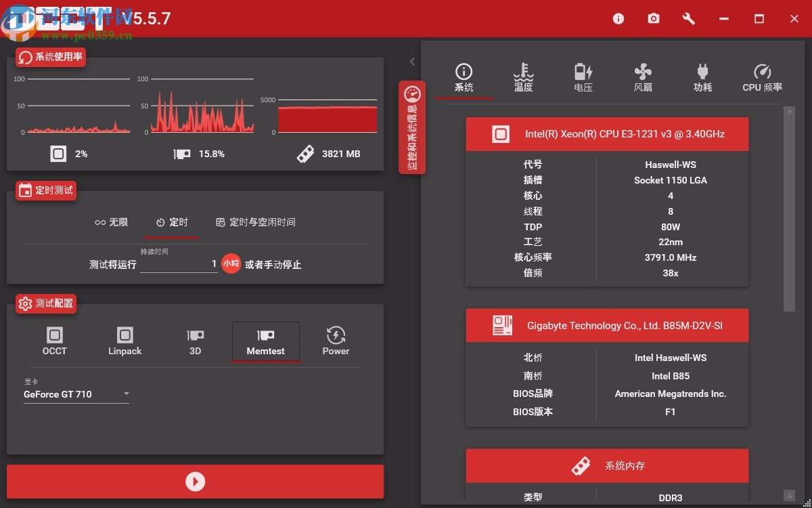
Task: Click the CPU chip icon in Xeon header
Action: 501,134
